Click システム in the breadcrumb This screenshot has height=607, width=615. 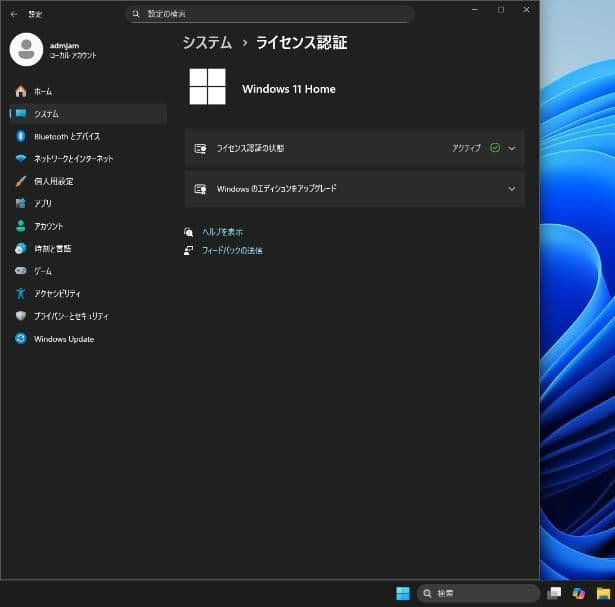[x=207, y=42]
